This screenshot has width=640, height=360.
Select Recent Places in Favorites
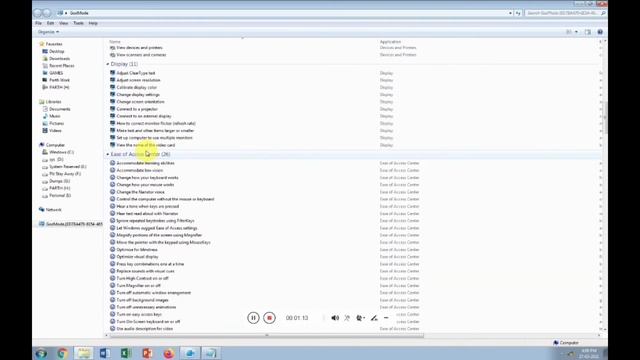click(61, 66)
